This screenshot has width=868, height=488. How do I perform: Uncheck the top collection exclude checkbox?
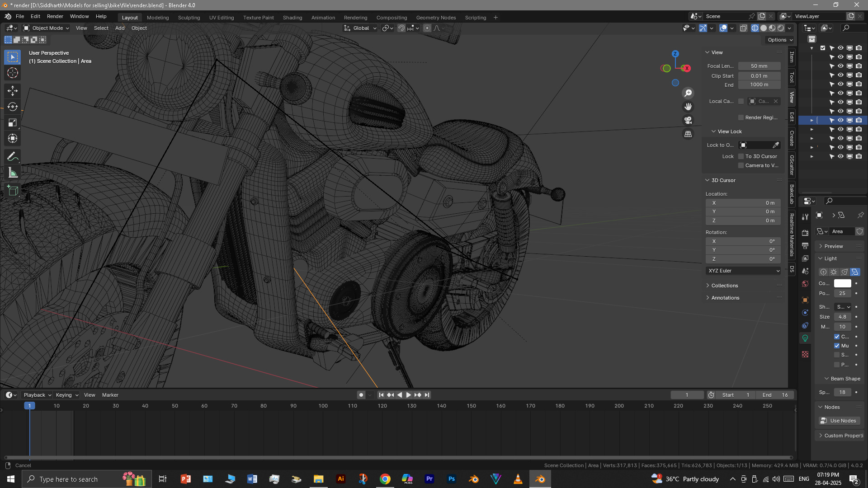coord(823,48)
